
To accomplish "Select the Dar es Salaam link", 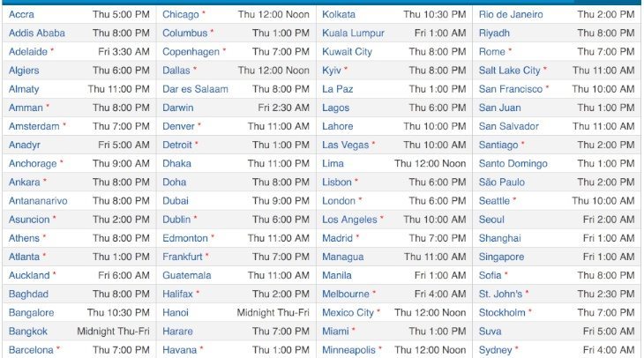I will tap(195, 89).
